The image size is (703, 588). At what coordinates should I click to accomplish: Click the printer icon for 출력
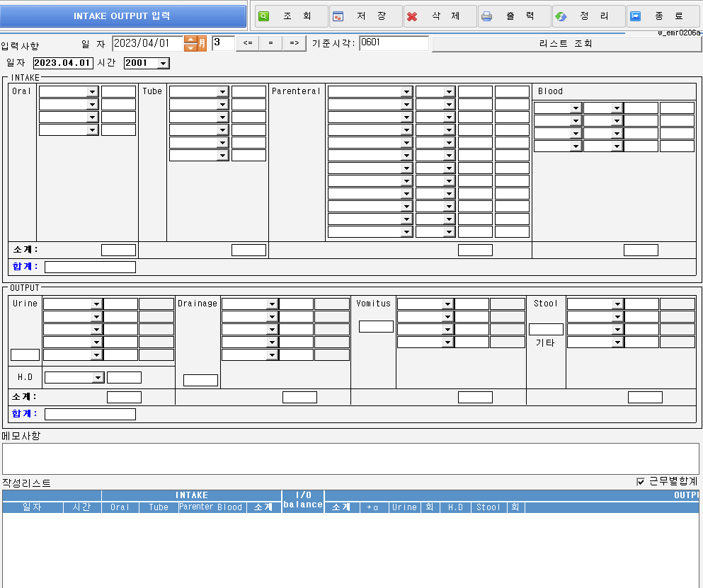[486, 16]
